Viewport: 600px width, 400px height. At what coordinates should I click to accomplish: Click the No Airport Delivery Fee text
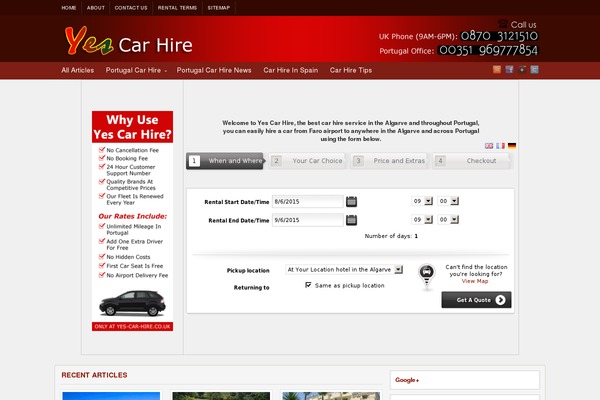(x=137, y=275)
